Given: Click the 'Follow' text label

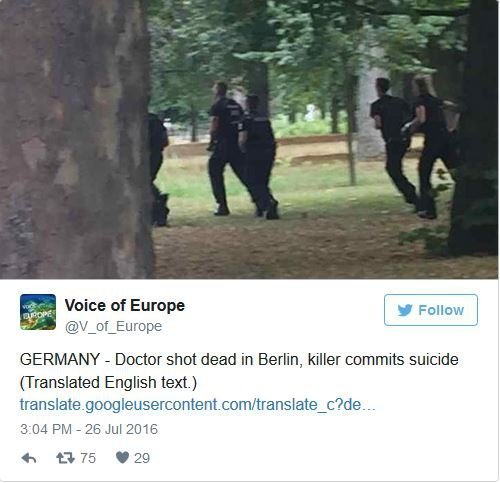Looking at the screenshot, I should (x=441, y=310).
